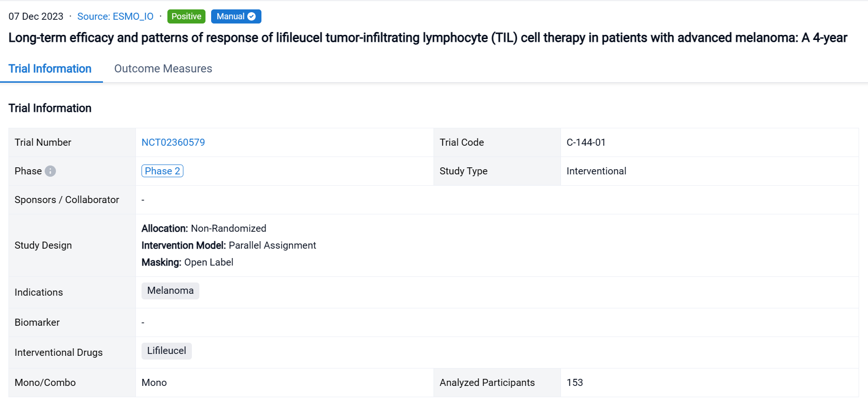Select the Trial Information tab
The image size is (868, 400).
(x=50, y=69)
